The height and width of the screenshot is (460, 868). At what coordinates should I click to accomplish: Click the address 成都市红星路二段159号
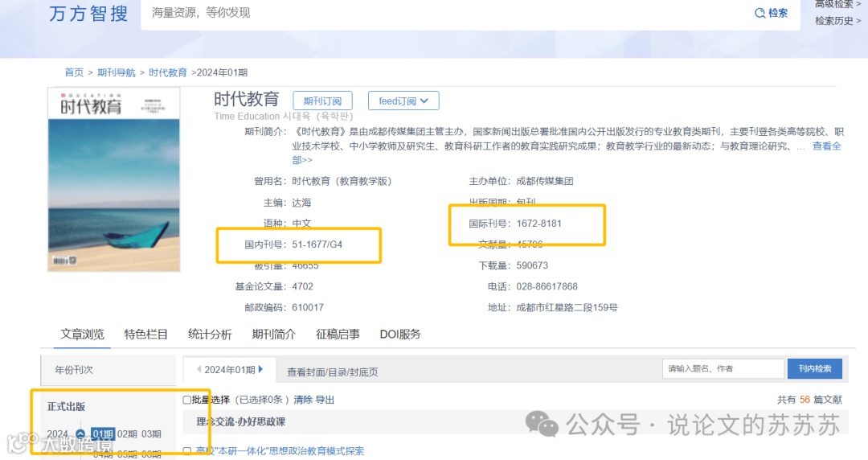click(567, 307)
